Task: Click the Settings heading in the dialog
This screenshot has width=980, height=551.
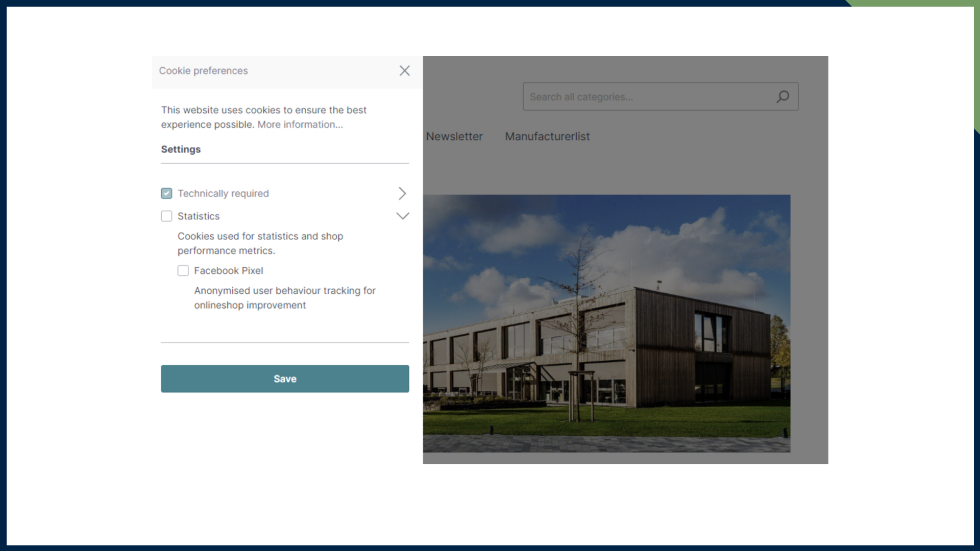Action: click(x=181, y=149)
